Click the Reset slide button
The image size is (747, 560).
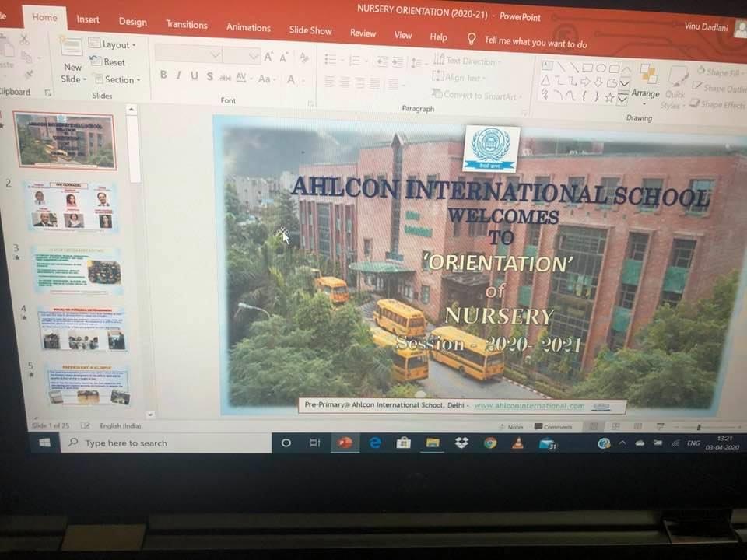pyautogui.click(x=108, y=62)
